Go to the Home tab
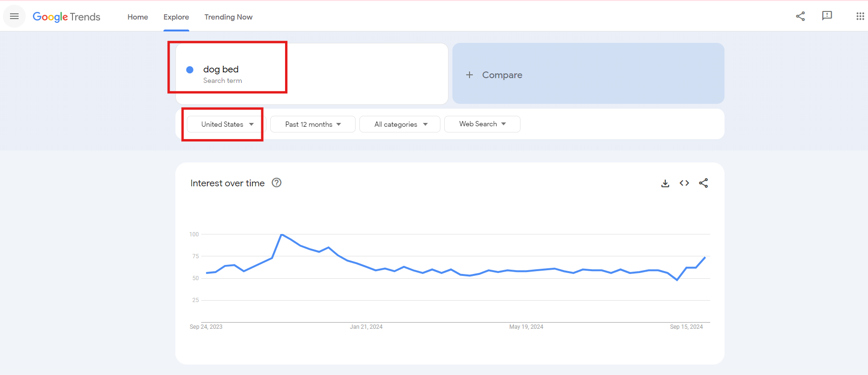Screen dimensions: 868x375 coord(138,17)
